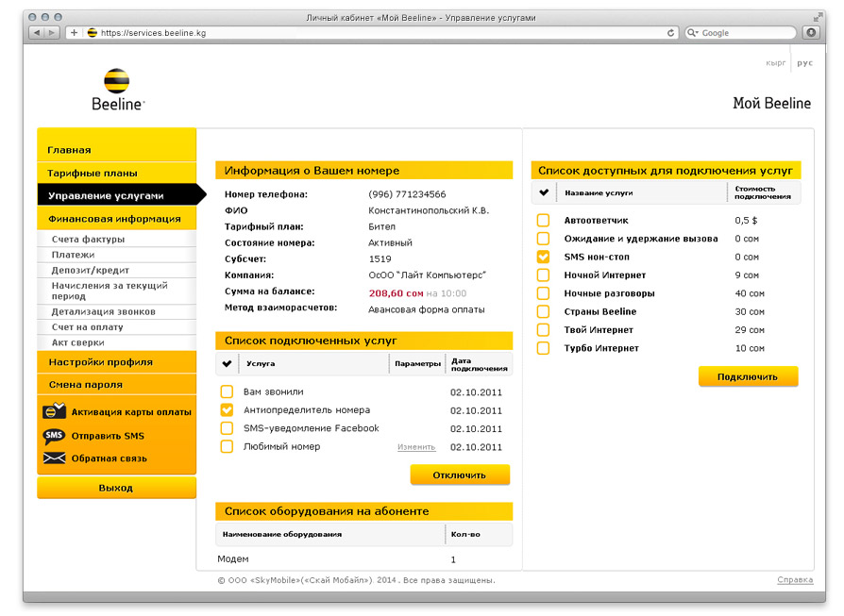Viewport: 844px width, 616px height.
Task: Click Изменить link for Любимый номер
Action: coord(416,447)
